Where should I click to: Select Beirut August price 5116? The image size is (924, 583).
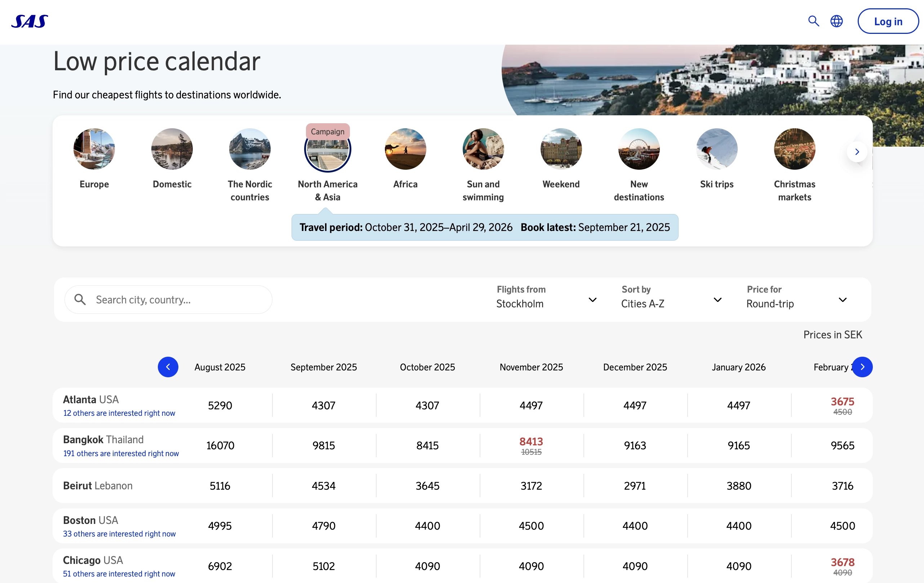(x=220, y=486)
